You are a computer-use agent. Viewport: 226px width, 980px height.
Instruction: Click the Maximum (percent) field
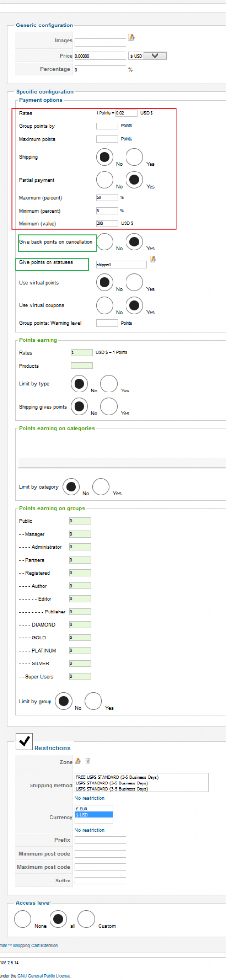pos(107,198)
